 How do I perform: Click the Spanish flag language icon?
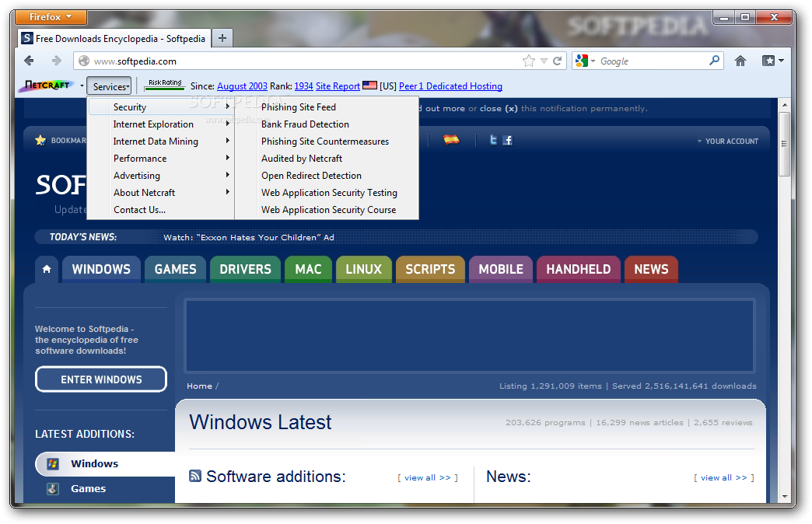(451, 139)
